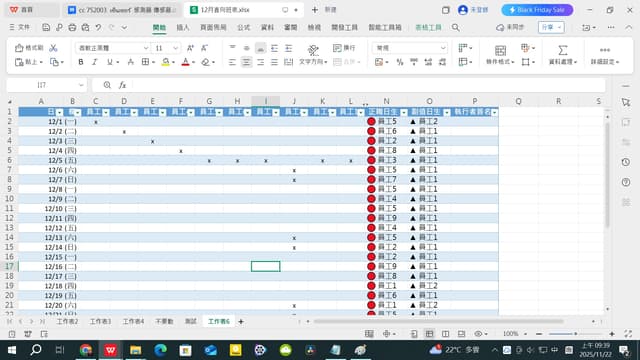Click the cell borders icon
The width and height of the screenshot is (640, 360).
(x=145, y=62)
